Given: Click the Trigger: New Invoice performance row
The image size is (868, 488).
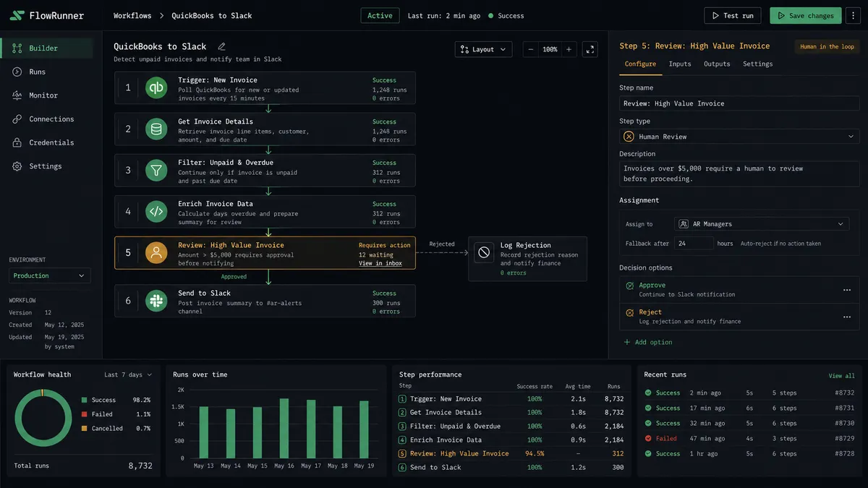Looking at the screenshot, I should [511, 398].
